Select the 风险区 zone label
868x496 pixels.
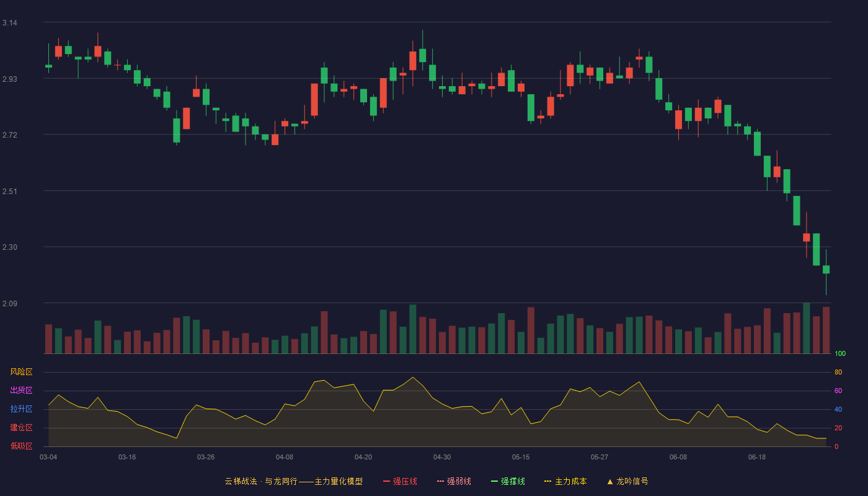point(21,372)
